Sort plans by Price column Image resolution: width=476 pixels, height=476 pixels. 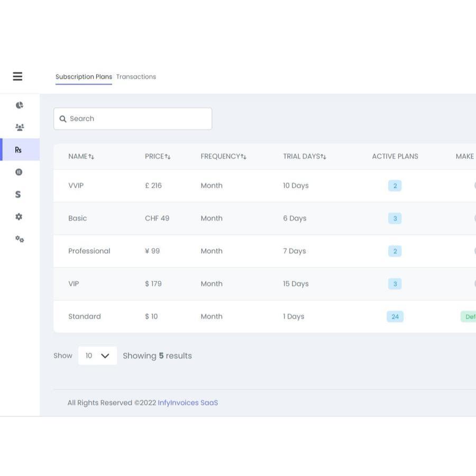pos(158,157)
